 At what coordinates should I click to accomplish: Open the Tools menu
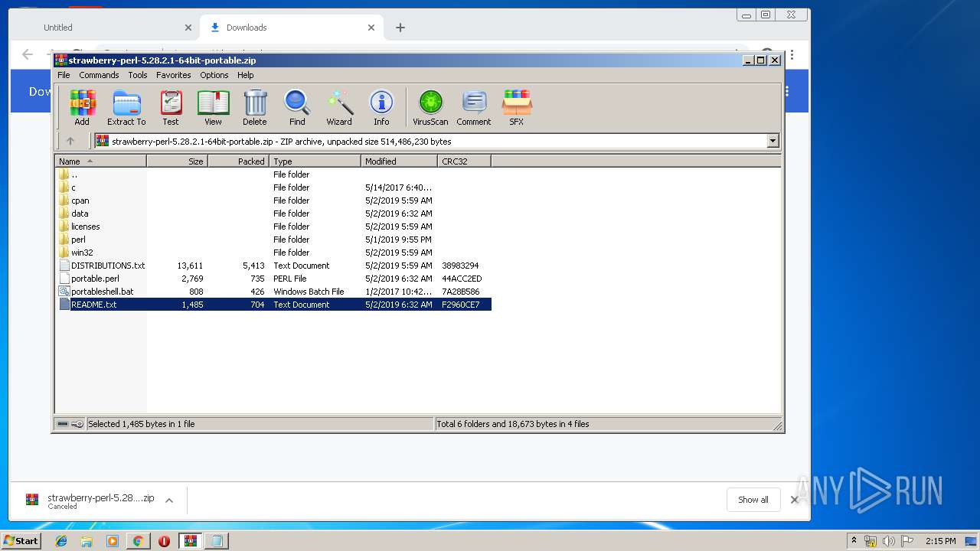pos(138,75)
